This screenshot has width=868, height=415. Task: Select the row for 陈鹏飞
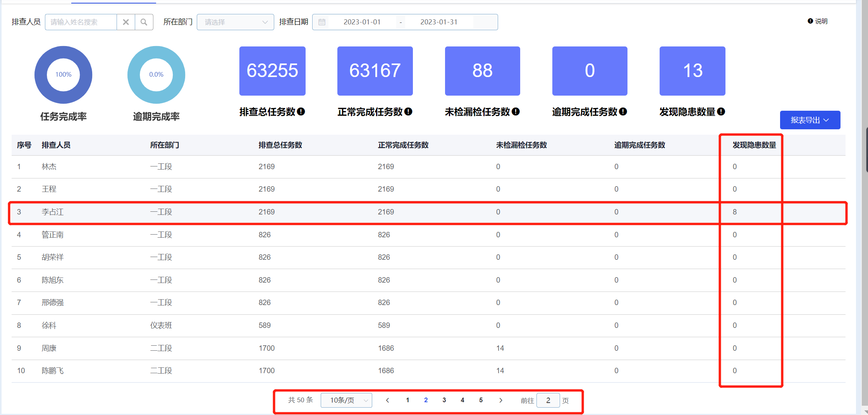coord(428,371)
